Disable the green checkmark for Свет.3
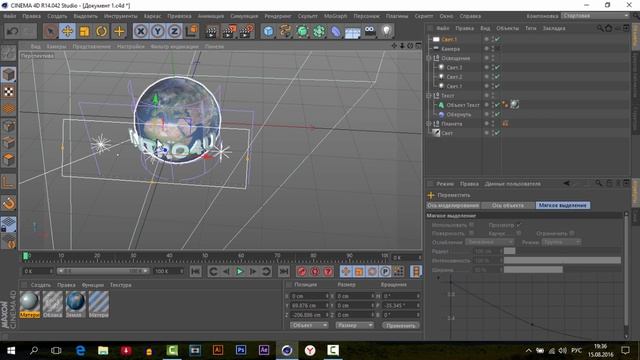The height and width of the screenshot is (360, 640). 498,67
